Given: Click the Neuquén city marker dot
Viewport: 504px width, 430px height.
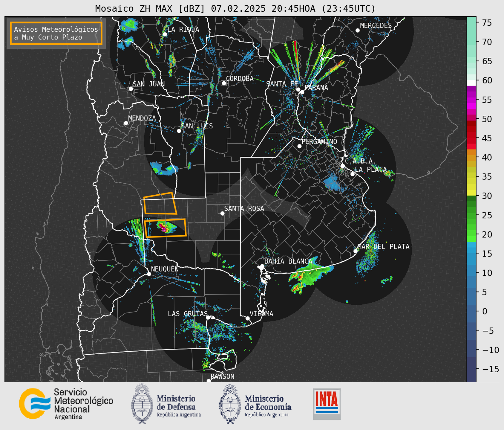Looking at the screenshot, I should (149, 274).
